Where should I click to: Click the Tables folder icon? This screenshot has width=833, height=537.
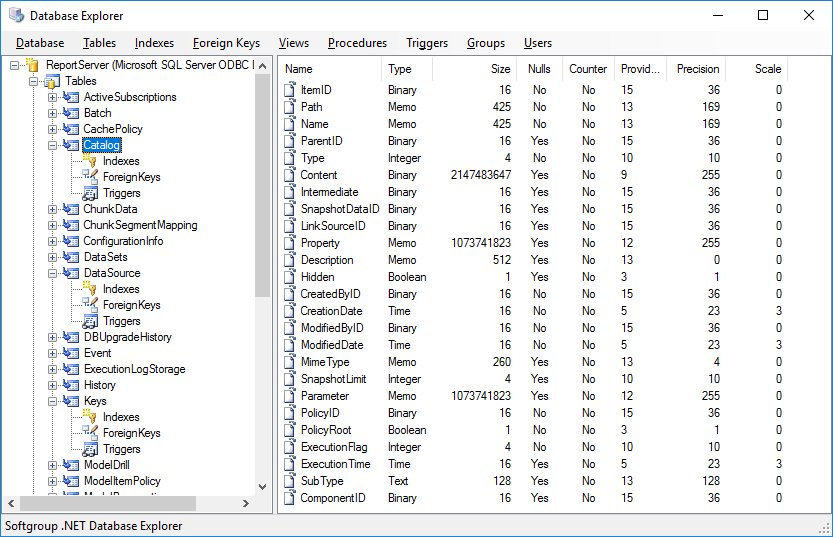(x=52, y=81)
